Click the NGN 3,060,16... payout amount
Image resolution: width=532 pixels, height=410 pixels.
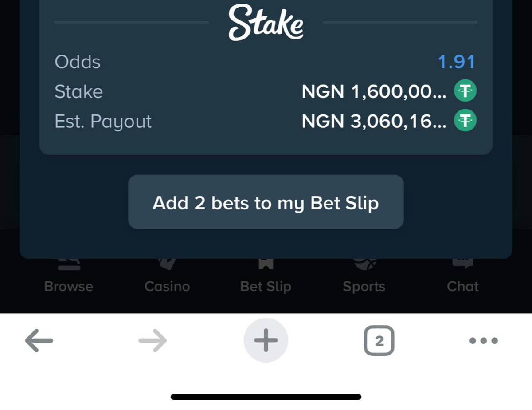pyautogui.click(x=374, y=121)
